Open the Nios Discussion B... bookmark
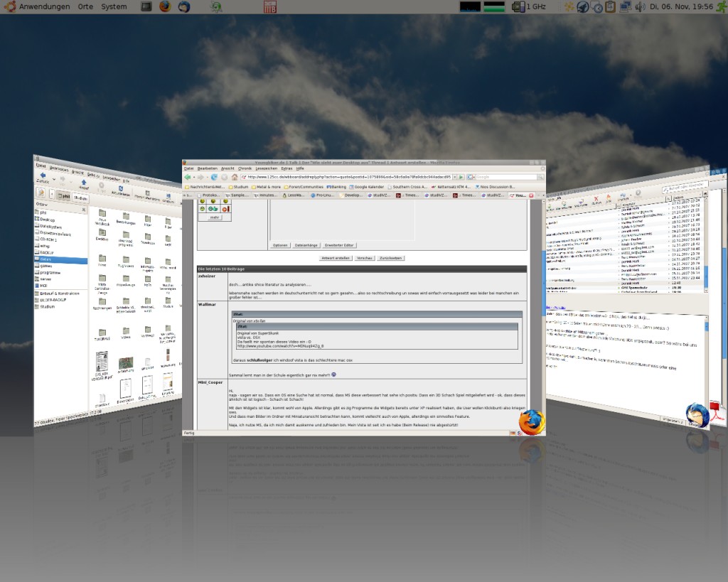 [495, 187]
